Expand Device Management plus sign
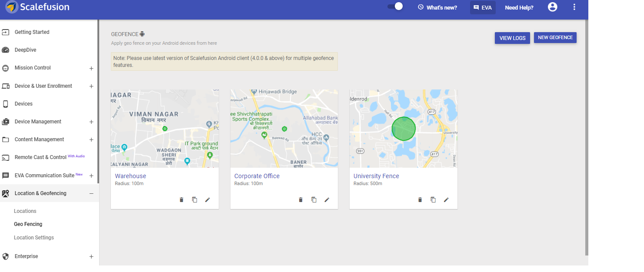Screen dimensions: 644x272 [x=91, y=122]
